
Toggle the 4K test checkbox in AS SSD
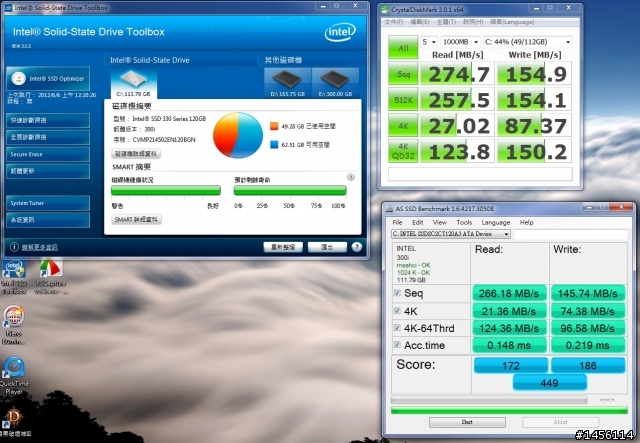point(397,311)
